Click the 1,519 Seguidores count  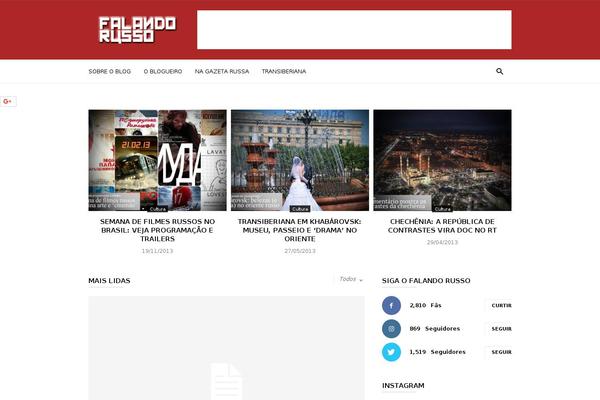pyautogui.click(x=437, y=352)
